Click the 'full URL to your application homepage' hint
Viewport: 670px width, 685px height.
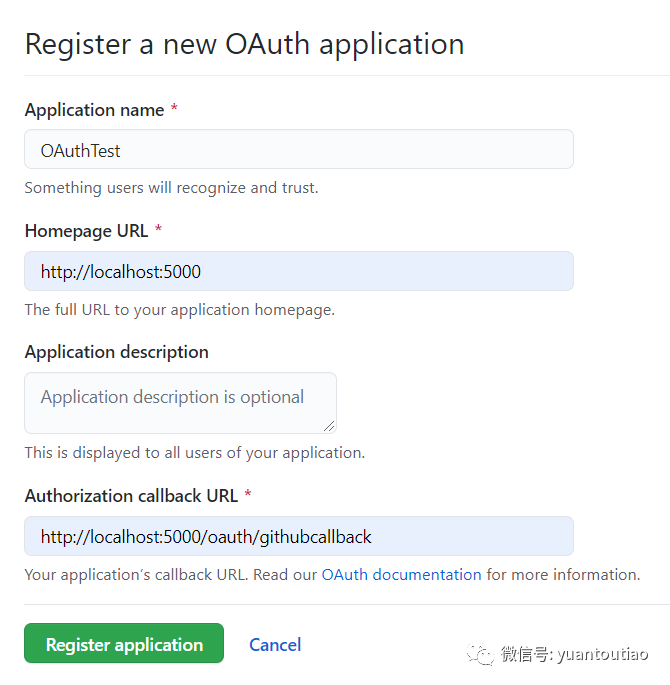coord(180,310)
